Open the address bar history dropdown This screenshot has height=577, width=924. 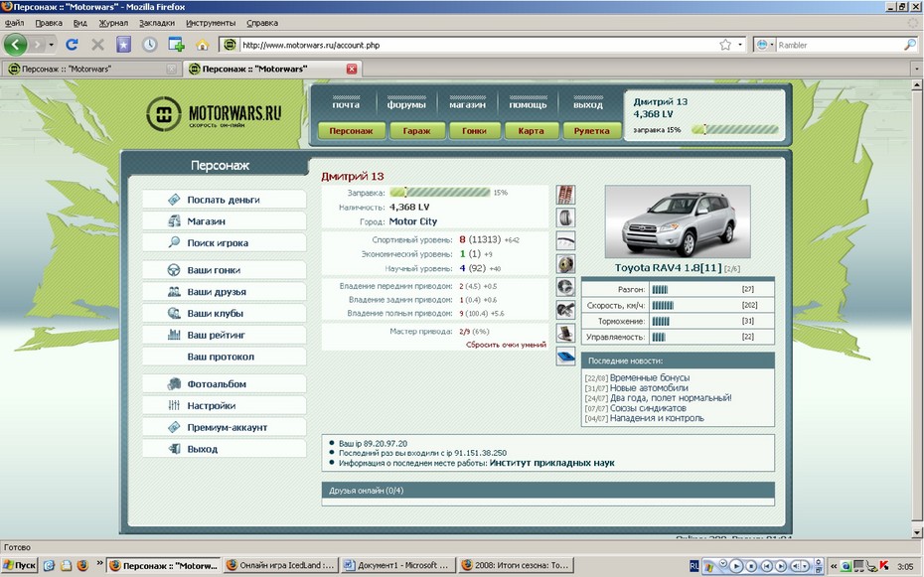click(x=740, y=45)
